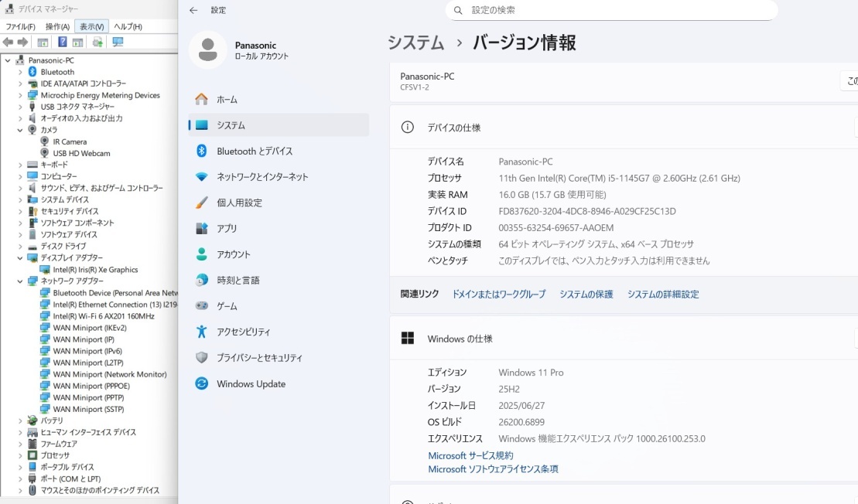858x504 pixels.
Task: Open ネットワークとインターネット settings
Action: pos(278,176)
